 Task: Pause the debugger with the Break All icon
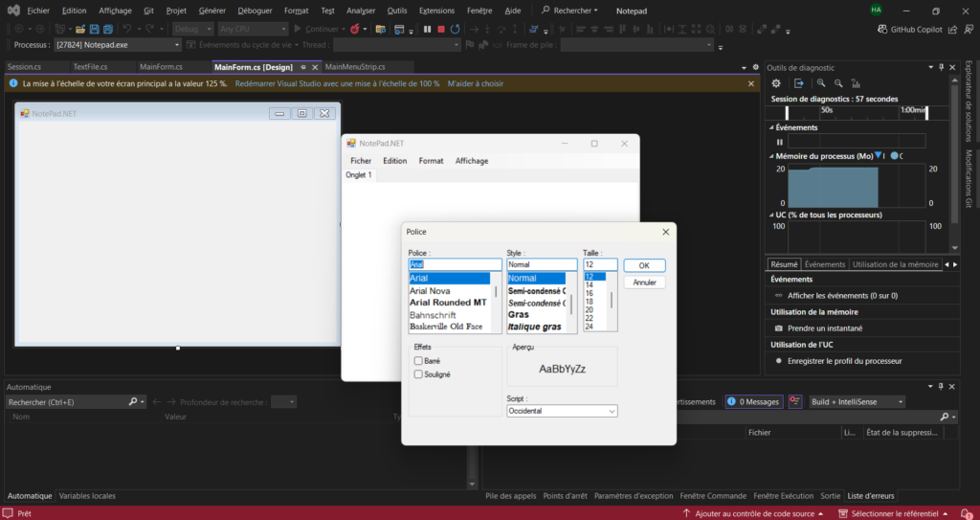point(426,29)
